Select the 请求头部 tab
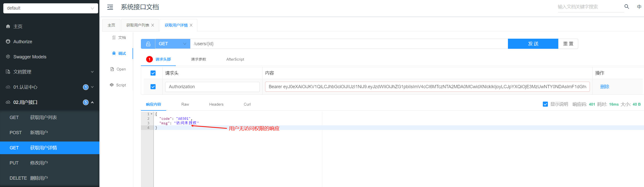Viewport: 644px width, 187px height. point(163,59)
